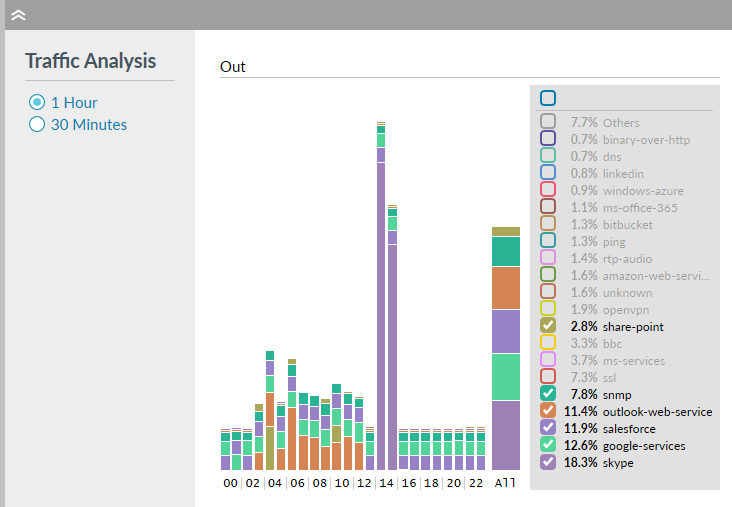732x507 pixels.
Task: Uncheck the skype legend checkbox
Action: (x=548, y=462)
